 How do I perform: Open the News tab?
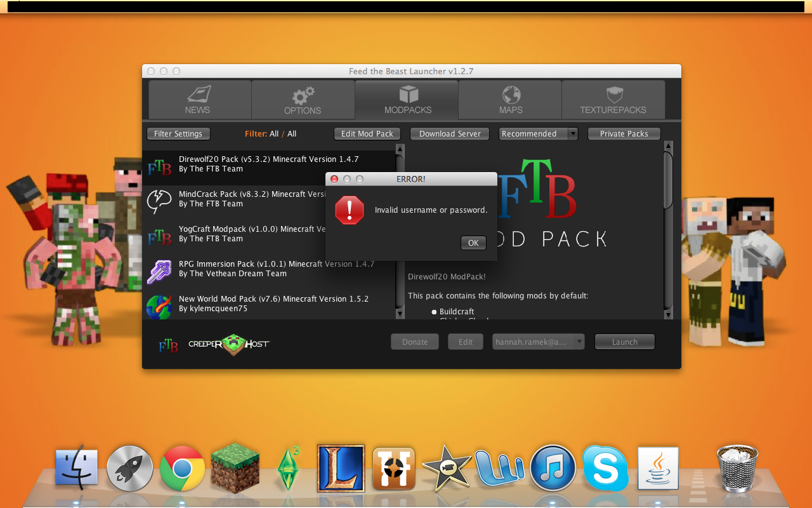click(200, 100)
